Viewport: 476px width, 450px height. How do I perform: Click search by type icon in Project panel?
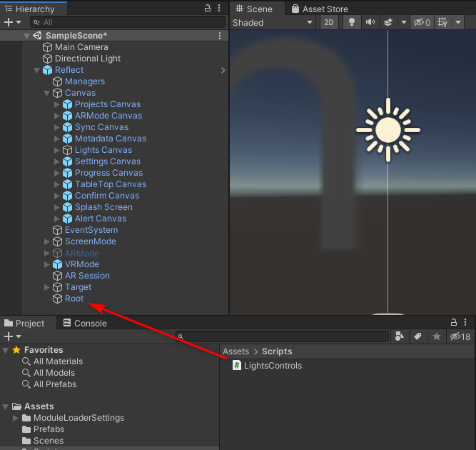click(x=400, y=336)
